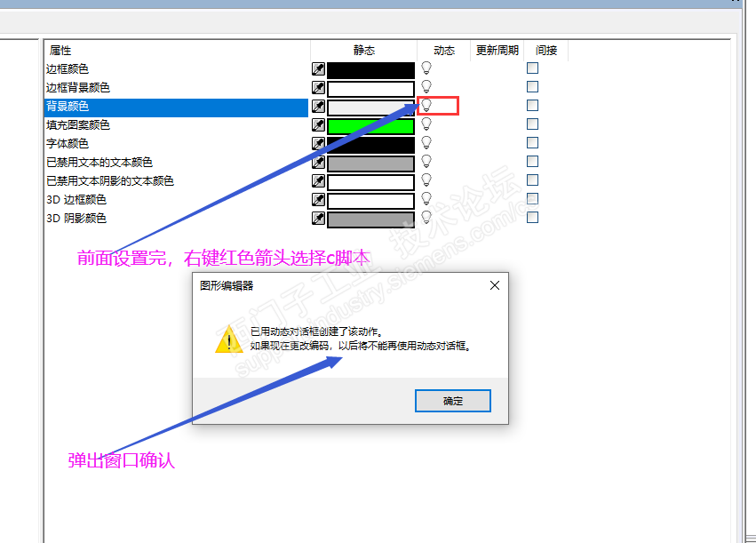Click the black 边框颜色 static swatch
Screen dimensions: 756x543
pyautogui.click(x=370, y=70)
